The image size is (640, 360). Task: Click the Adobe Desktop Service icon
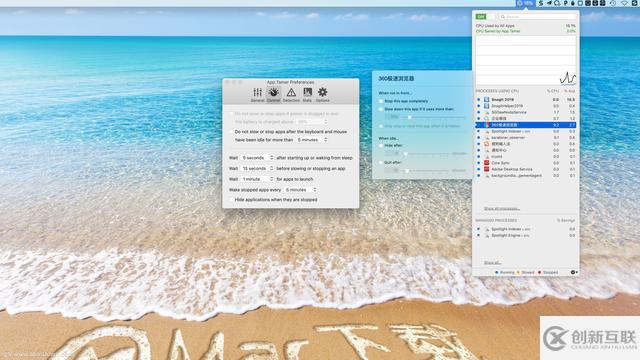pyautogui.click(x=487, y=169)
